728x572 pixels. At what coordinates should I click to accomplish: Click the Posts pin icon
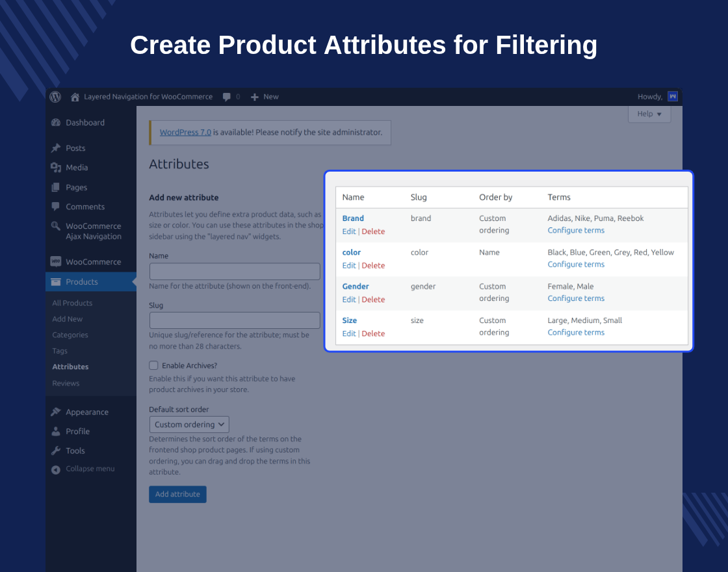[x=56, y=148]
